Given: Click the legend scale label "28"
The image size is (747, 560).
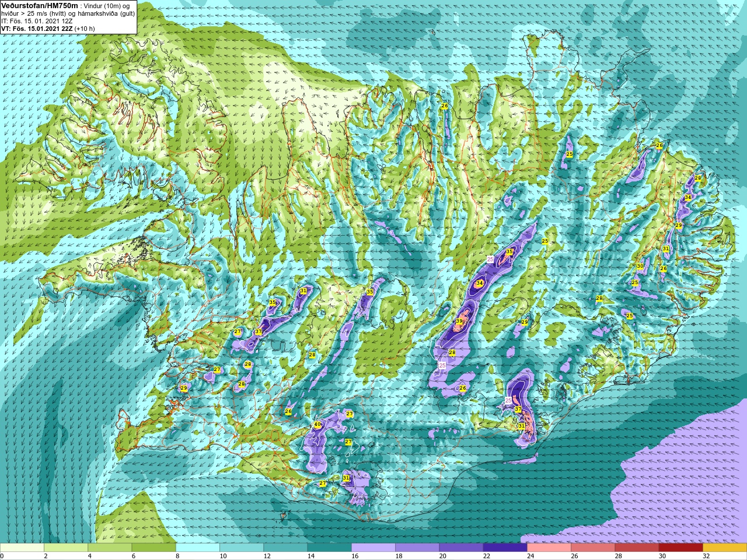Looking at the screenshot, I should point(619,556).
